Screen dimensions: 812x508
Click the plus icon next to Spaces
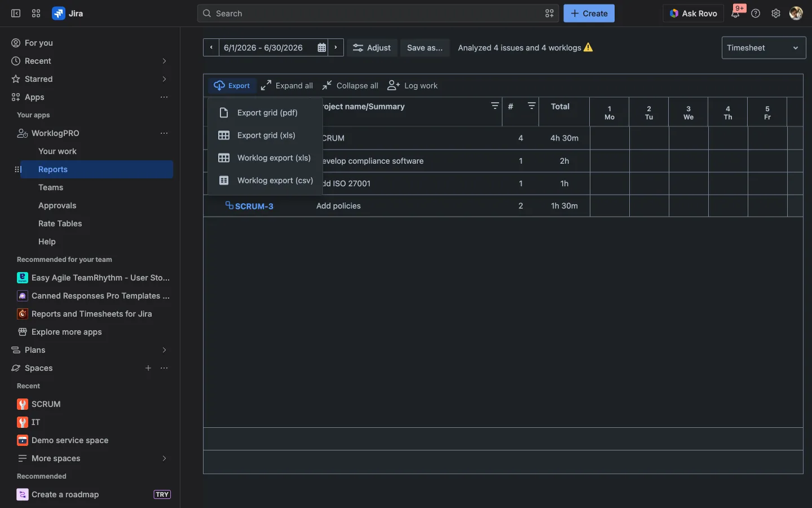point(148,368)
